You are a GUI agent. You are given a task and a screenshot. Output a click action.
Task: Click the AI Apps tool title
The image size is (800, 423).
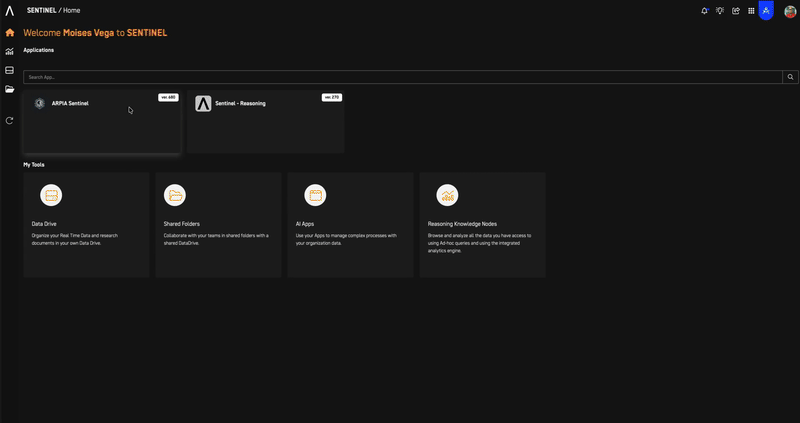click(305, 224)
